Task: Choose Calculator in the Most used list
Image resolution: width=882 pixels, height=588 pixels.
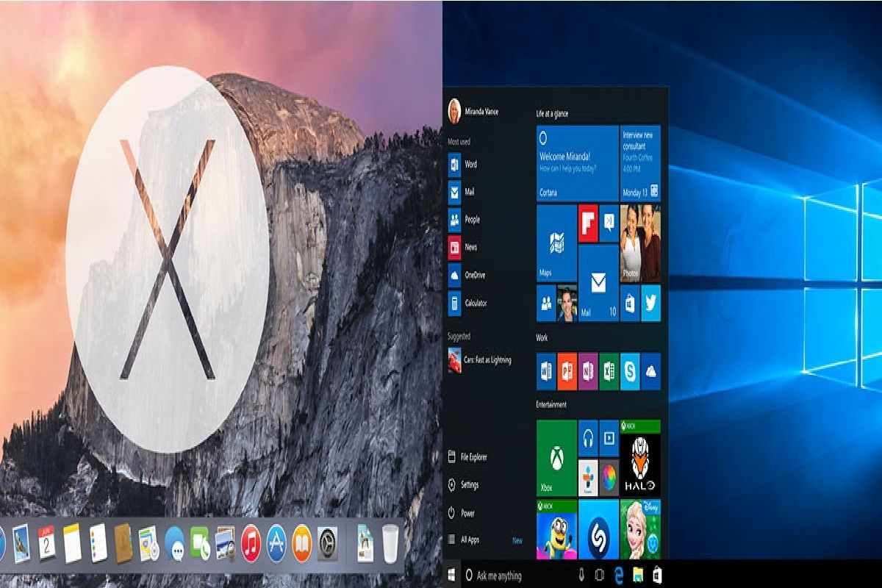Action: click(475, 303)
